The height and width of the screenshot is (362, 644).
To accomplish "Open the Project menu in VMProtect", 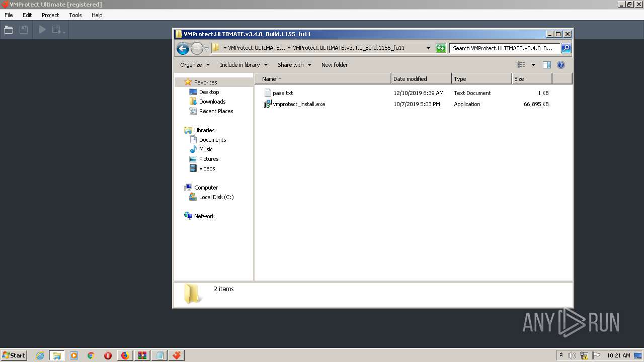I will click(50, 15).
